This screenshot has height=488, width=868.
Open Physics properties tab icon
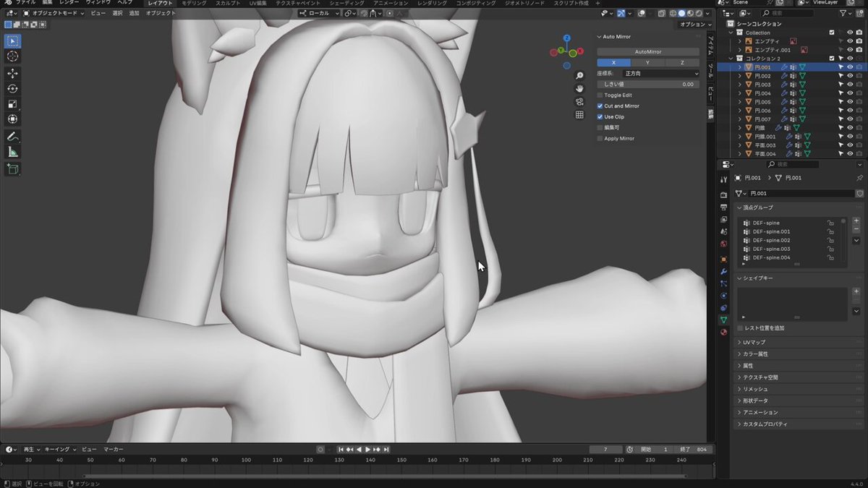point(723,296)
